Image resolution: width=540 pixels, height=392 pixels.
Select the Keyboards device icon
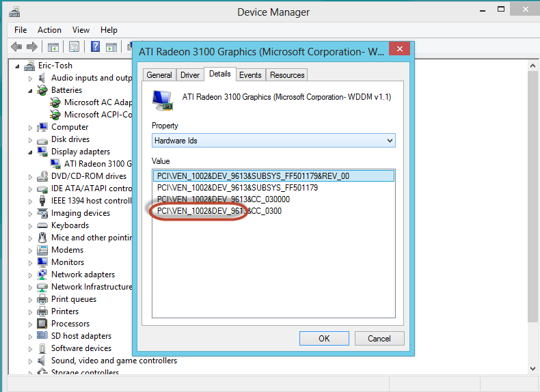(x=42, y=225)
